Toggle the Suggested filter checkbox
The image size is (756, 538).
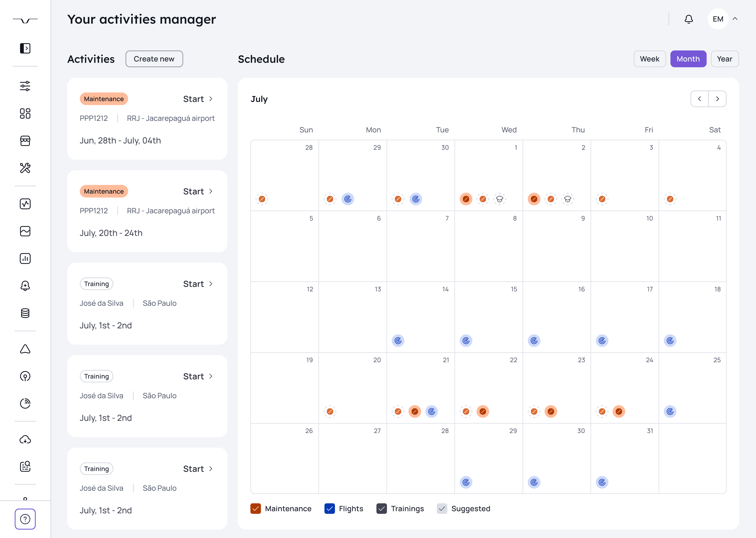pyautogui.click(x=442, y=509)
